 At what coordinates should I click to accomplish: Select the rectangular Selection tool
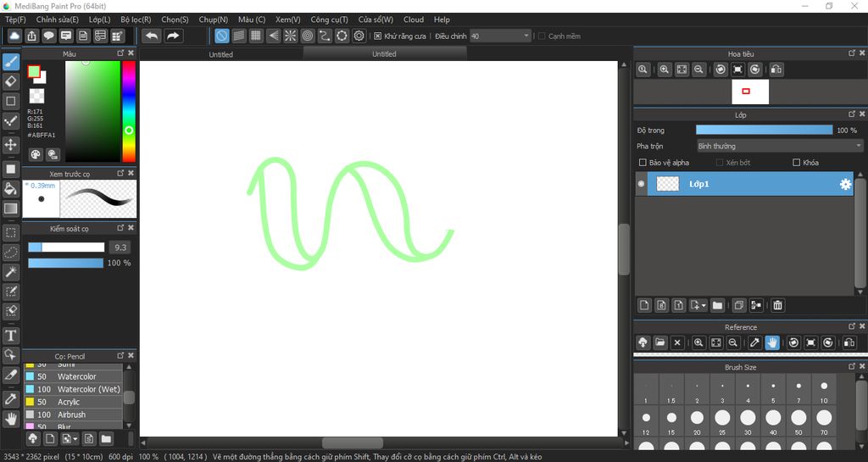coord(10,233)
